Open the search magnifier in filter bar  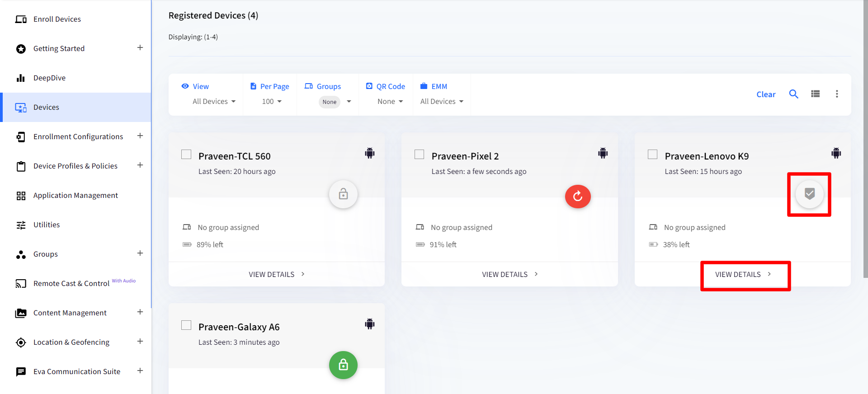pyautogui.click(x=794, y=94)
